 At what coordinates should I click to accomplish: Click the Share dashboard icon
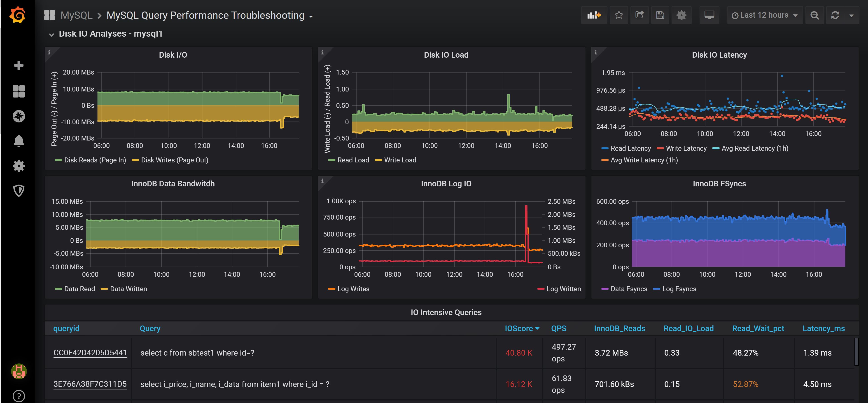(639, 15)
